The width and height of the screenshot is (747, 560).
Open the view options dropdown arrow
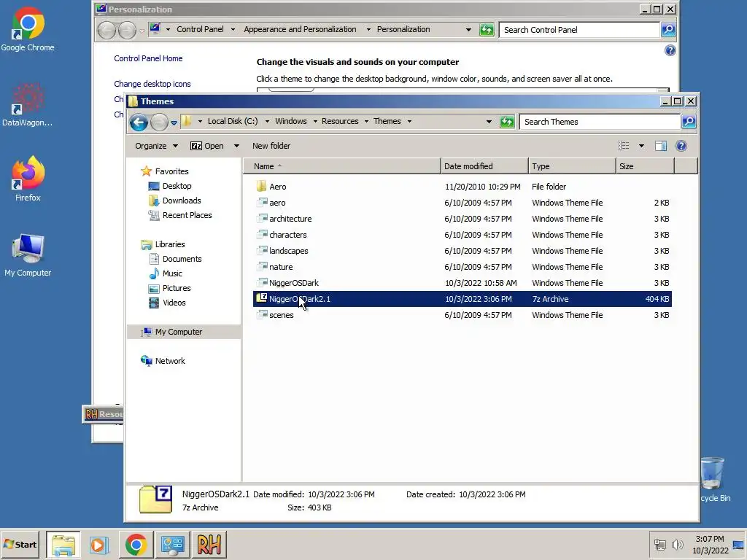click(641, 146)
